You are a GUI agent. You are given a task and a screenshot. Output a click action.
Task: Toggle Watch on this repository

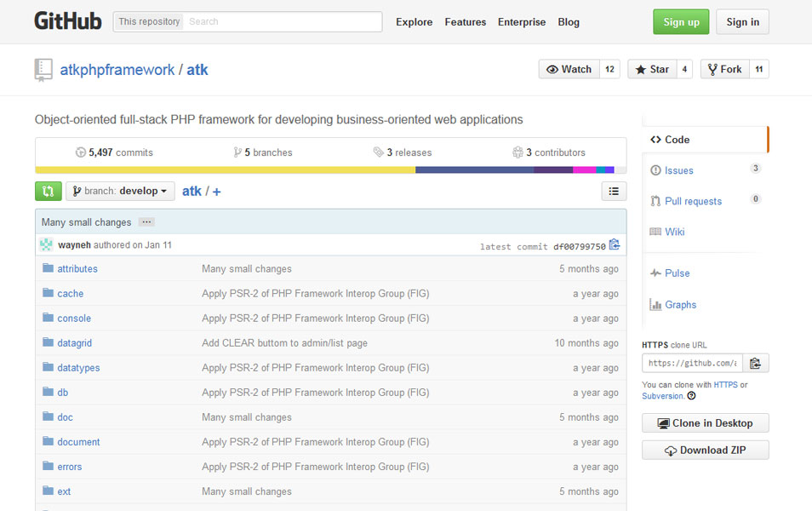point(569,70)
